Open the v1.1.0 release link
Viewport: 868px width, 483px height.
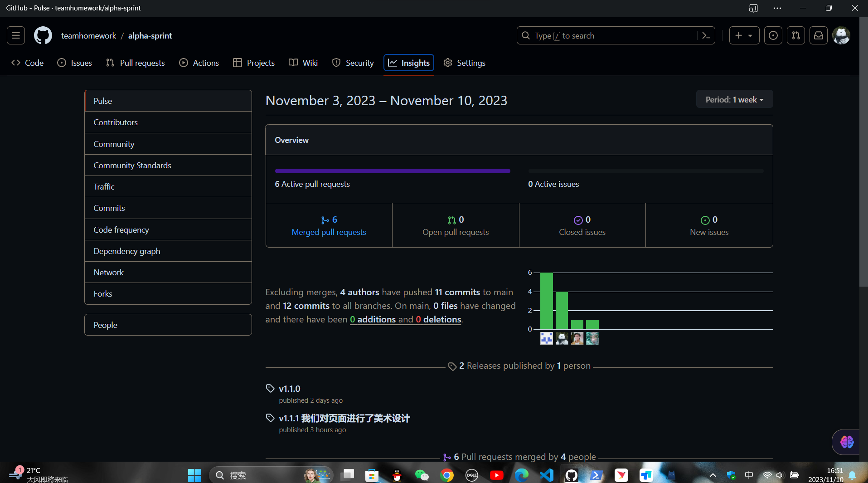290,389
